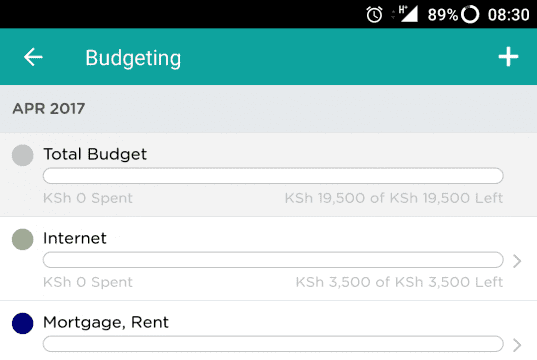Tap the back arrow in header
Screen dimensions: 537x360
click(x=33, y=57)
